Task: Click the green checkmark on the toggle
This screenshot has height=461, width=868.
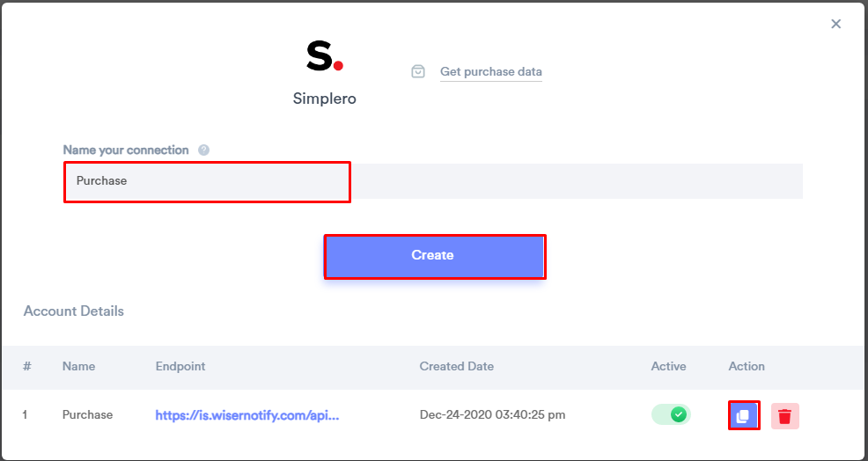Action: tap(679, 414)
